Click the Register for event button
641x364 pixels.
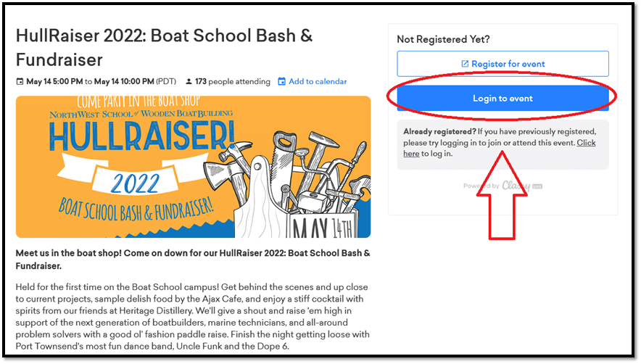point(503,64)
